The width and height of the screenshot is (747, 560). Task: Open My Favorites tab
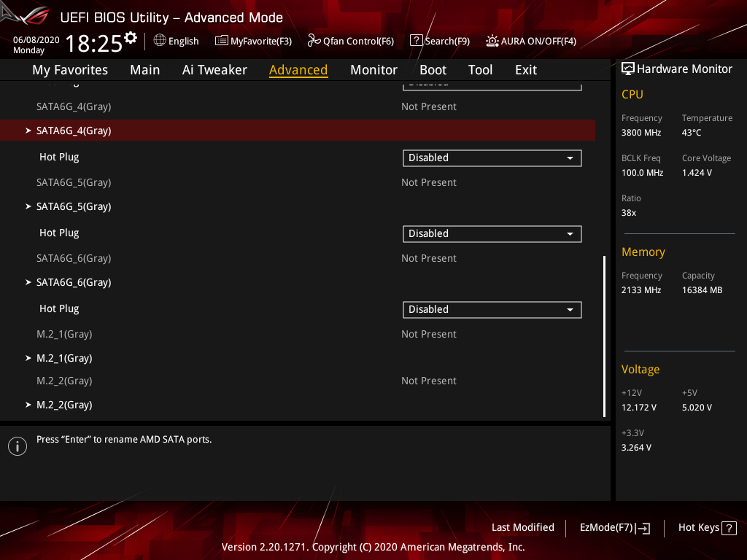point(70,70)
